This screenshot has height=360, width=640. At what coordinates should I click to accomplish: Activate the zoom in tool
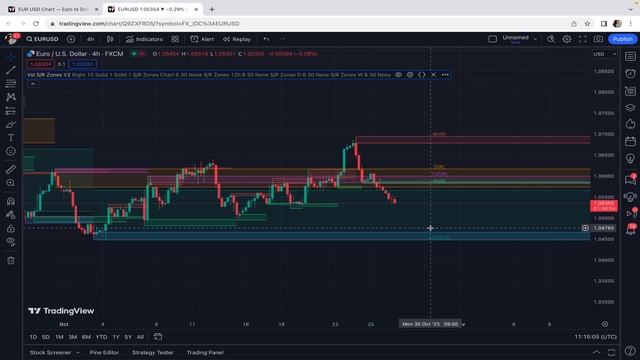(11, 183)
